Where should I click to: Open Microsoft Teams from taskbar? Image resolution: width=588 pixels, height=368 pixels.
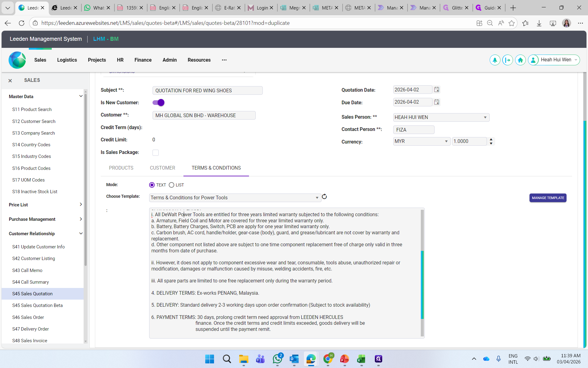(261, 359)
